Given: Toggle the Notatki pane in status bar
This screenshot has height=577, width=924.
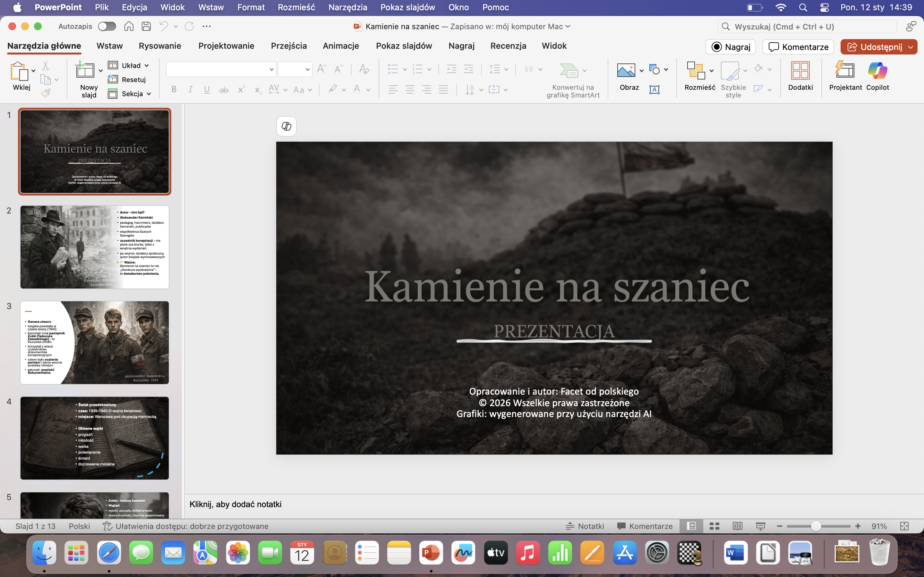Looking at the screenshot, I should [585, 526].
